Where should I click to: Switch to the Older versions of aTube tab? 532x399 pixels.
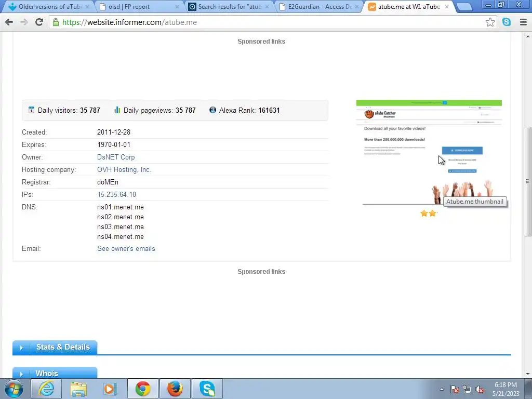[x=49, y=6]
